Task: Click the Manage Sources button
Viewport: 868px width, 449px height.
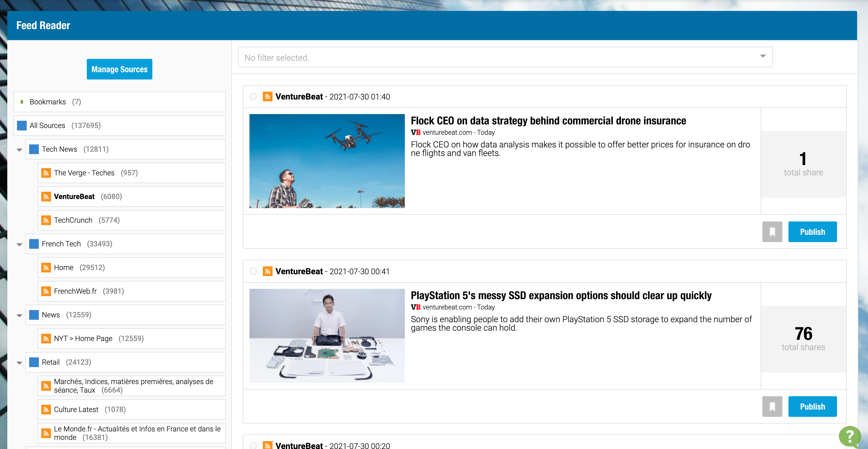Action: point(119,69)
